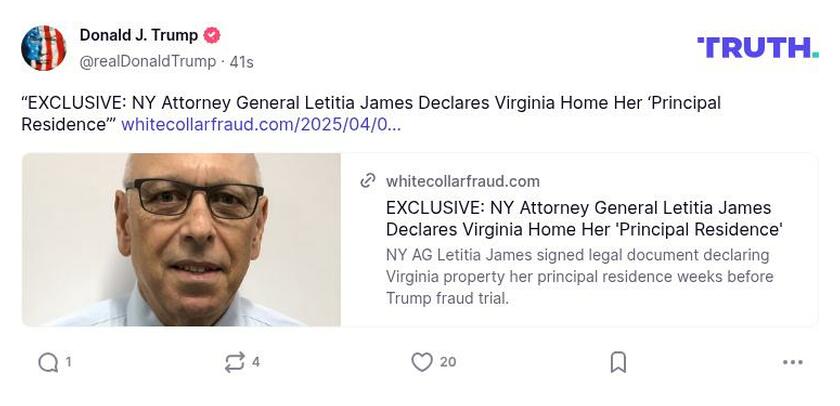Click the link preview photo thumbnail

(x=181, y=240)
